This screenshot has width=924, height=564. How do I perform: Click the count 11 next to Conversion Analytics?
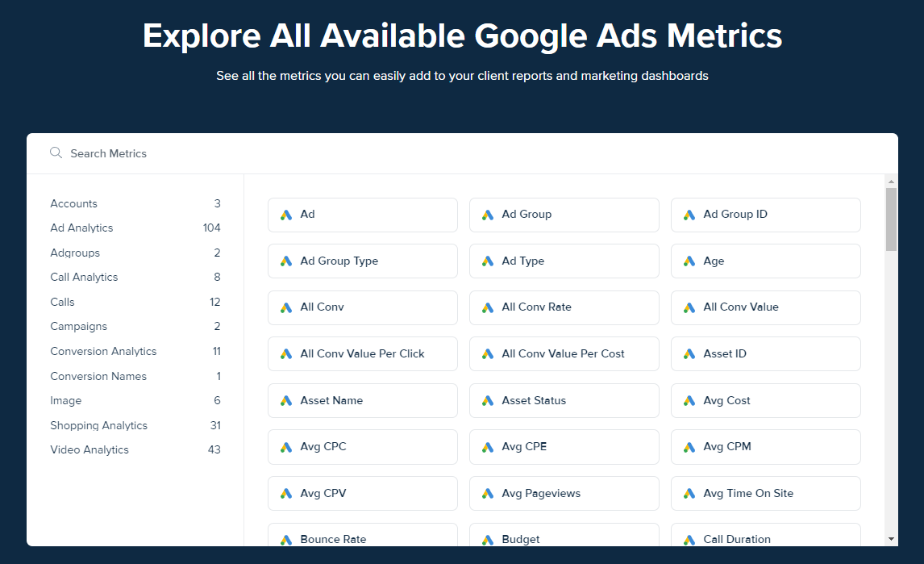[217, 351]
